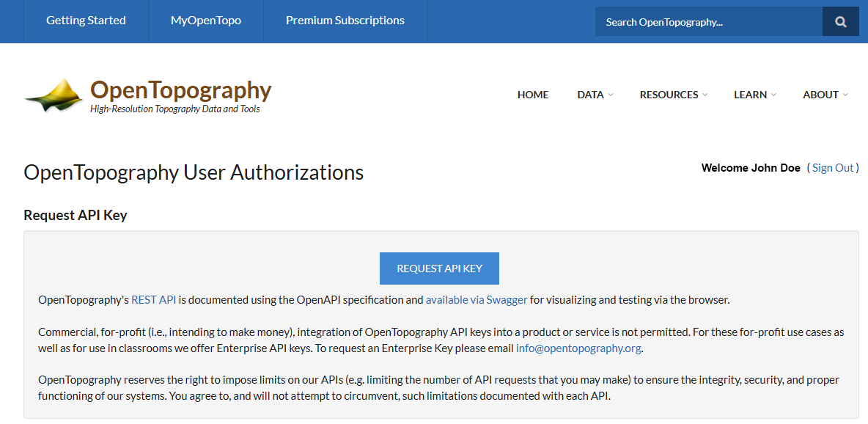Viewport: 868px width, 424px height.
Task: Open the REST API link
Action: [x=153, y=301]
